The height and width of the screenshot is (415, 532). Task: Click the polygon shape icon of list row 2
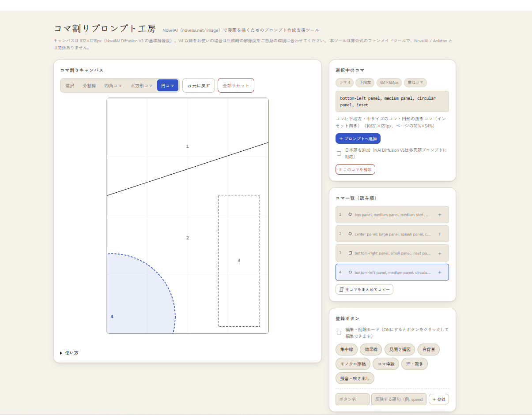point(350,234)
